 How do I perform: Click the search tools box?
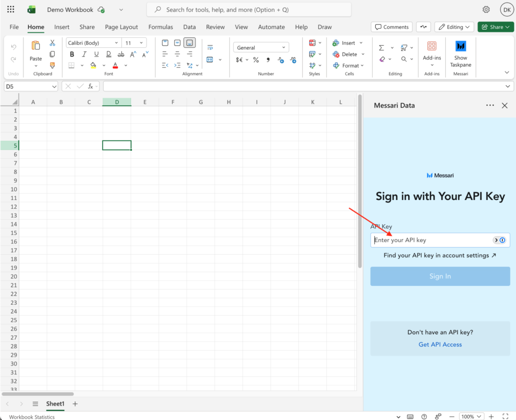click(249, 10)
